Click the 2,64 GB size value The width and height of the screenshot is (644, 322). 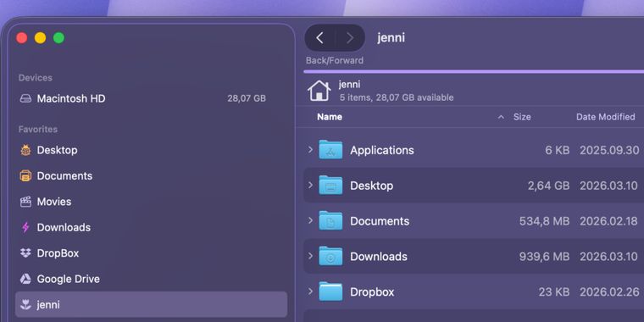549,186
